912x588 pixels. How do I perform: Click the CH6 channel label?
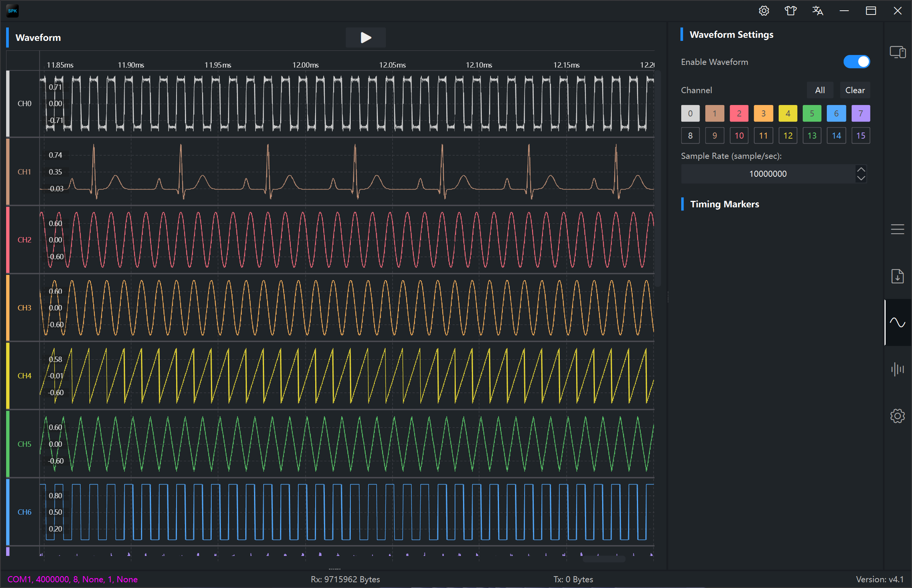coord(24,512)
